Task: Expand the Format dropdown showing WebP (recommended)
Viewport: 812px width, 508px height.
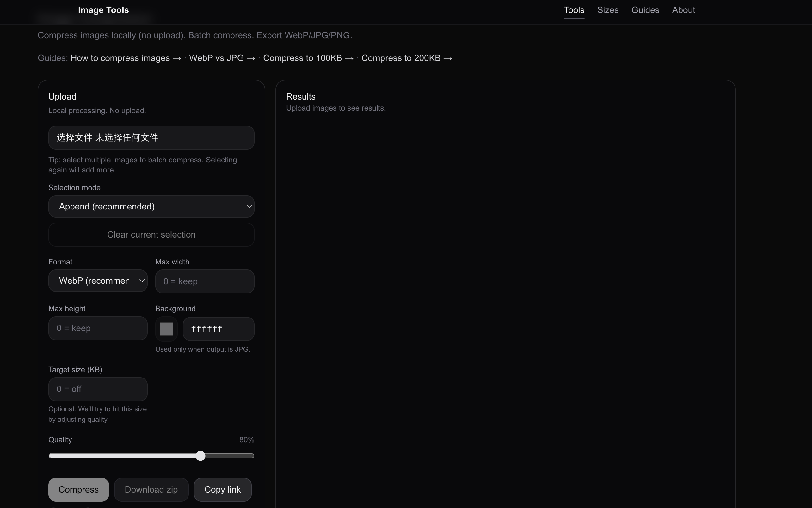Action: [x=97, y=281]
